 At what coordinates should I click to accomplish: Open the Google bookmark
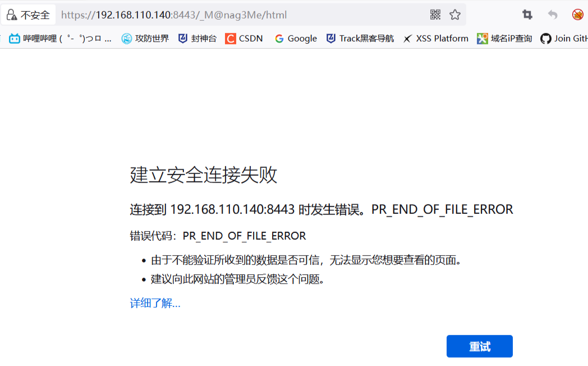pos(296,38)
